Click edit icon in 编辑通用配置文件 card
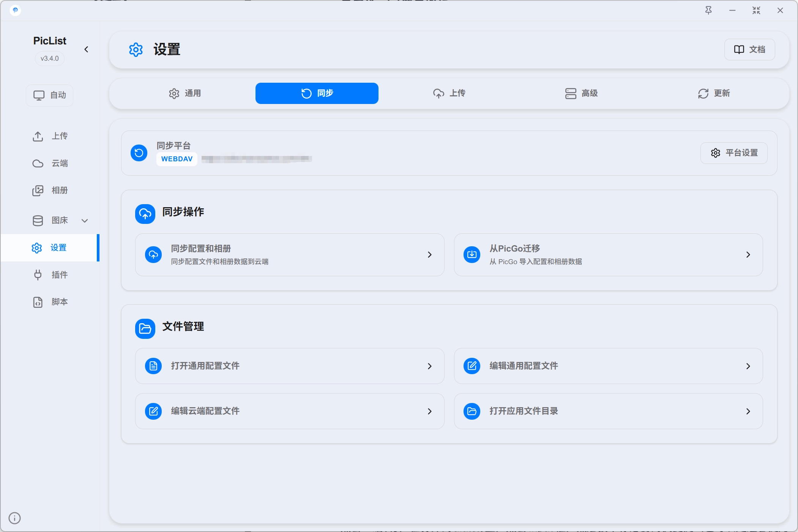798x532 pixels. tap(472, 366)
